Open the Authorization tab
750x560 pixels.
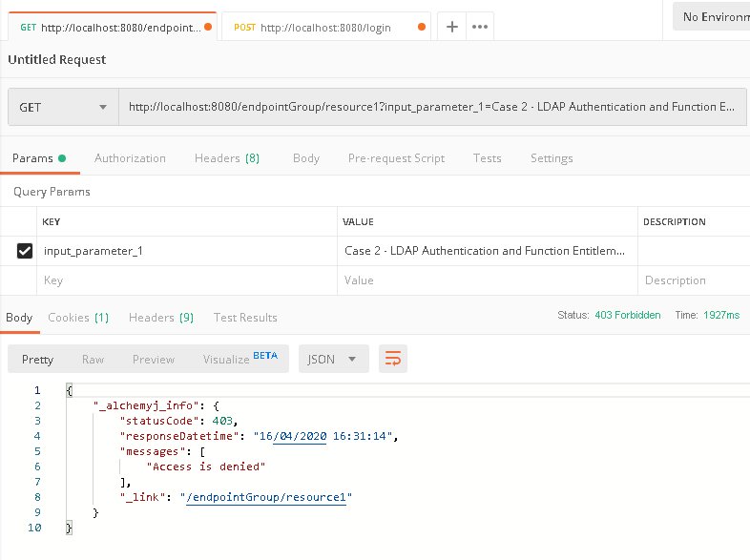(x=130, y=158)
